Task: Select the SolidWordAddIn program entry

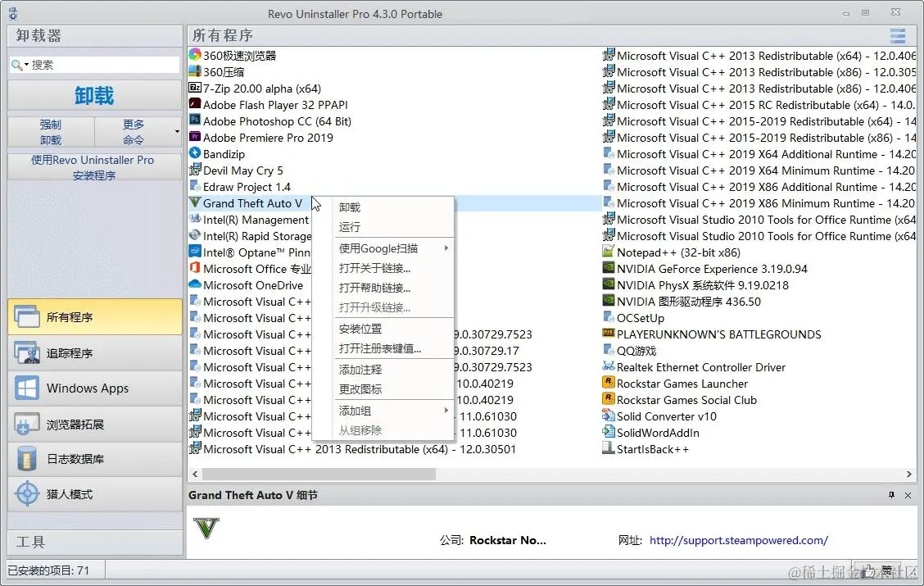Action: pos(658,433)
